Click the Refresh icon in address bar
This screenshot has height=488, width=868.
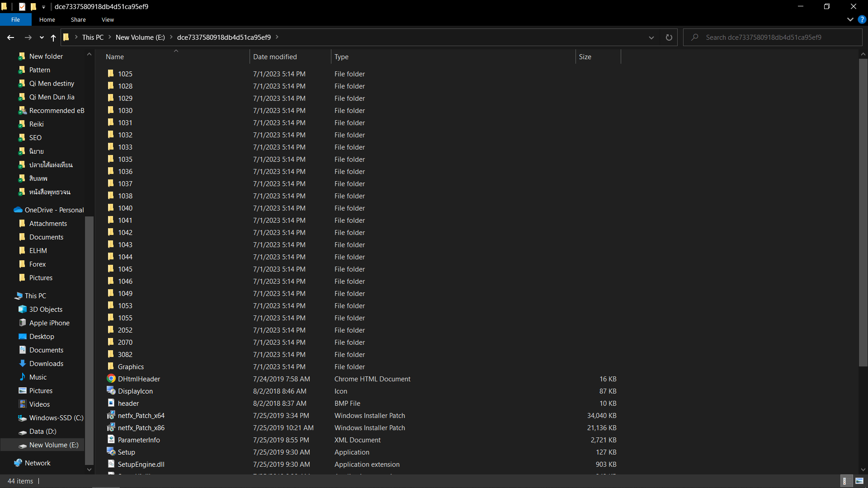[x=669, y=38]
